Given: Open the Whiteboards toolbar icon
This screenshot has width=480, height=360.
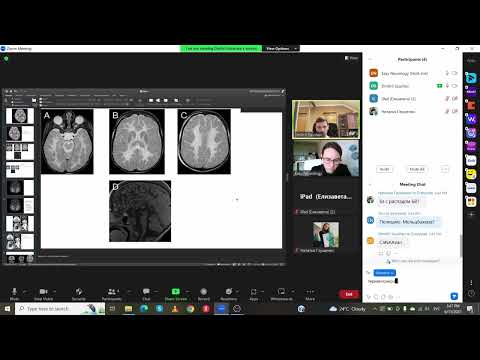Looking at the screenshot, I should [281, 292].
